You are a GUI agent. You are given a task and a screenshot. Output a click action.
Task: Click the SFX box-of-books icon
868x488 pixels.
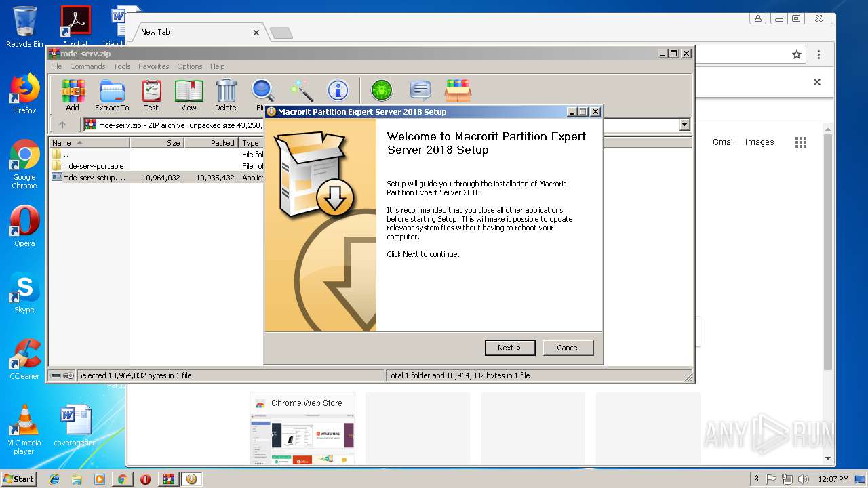(x=458, y=90)
